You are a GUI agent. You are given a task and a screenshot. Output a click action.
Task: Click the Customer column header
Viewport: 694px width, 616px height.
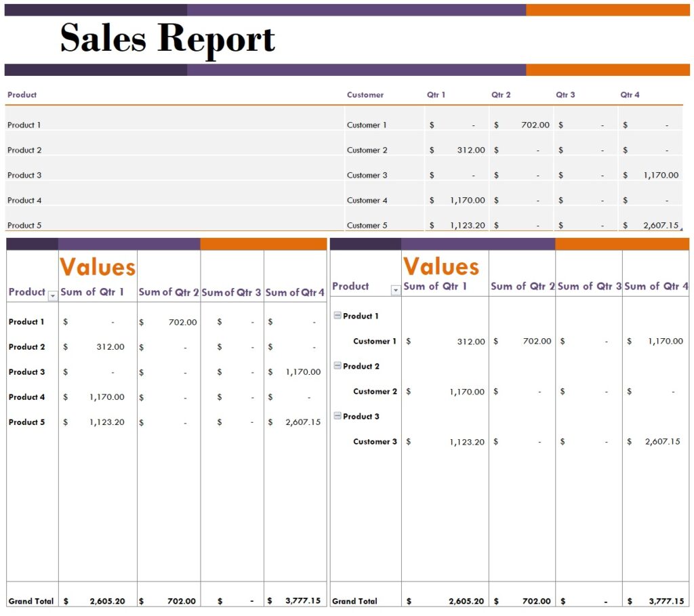[365, 95]
